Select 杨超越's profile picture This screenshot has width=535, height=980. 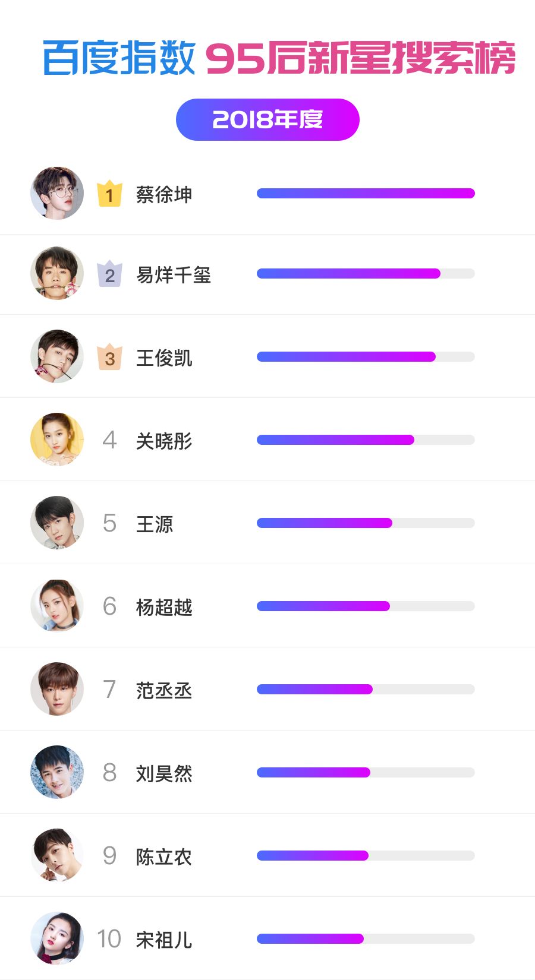pos(57,606)
